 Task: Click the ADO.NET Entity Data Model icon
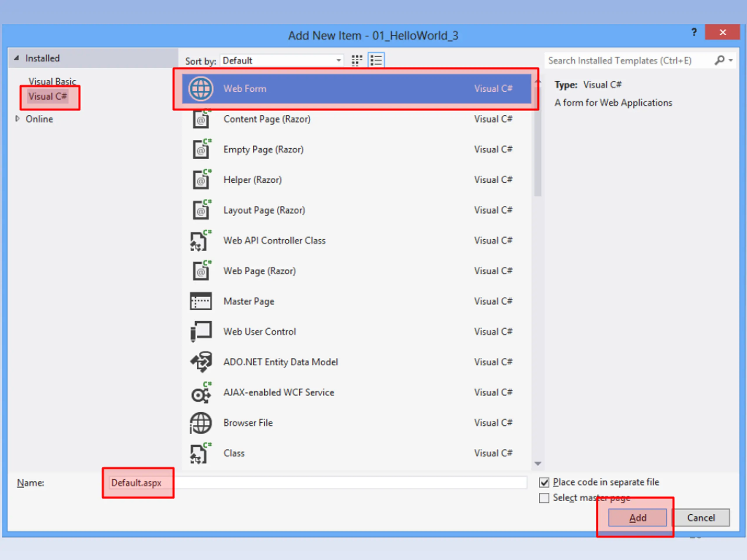pos(201,362)
